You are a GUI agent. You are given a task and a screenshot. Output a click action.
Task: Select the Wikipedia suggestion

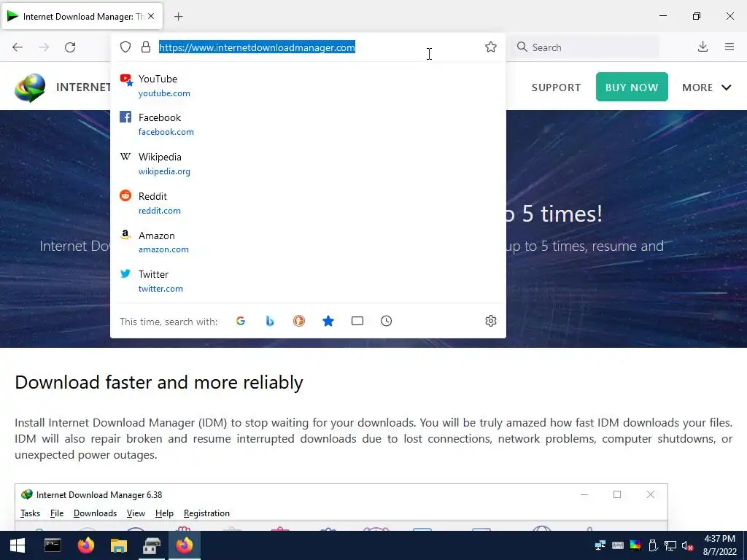(x=308, y=163)
